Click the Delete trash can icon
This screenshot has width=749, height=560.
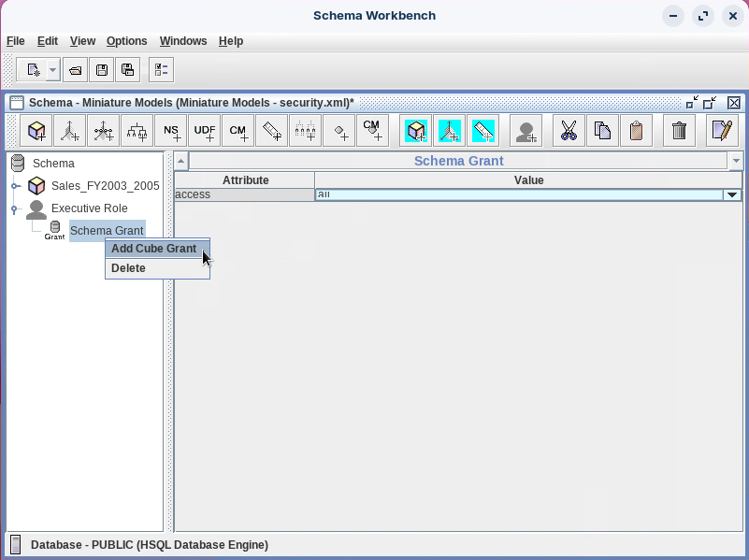pyautogui.click(x=680, y=131)
